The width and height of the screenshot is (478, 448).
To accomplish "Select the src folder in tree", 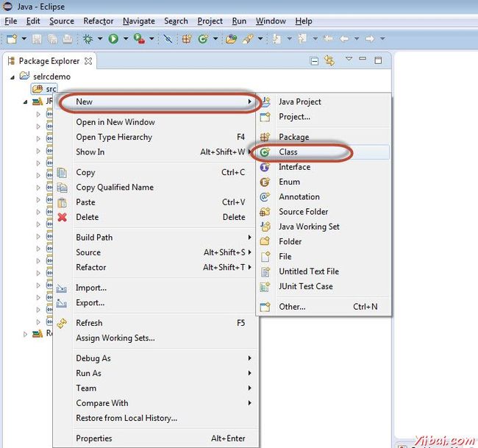I will click(45, 89).
